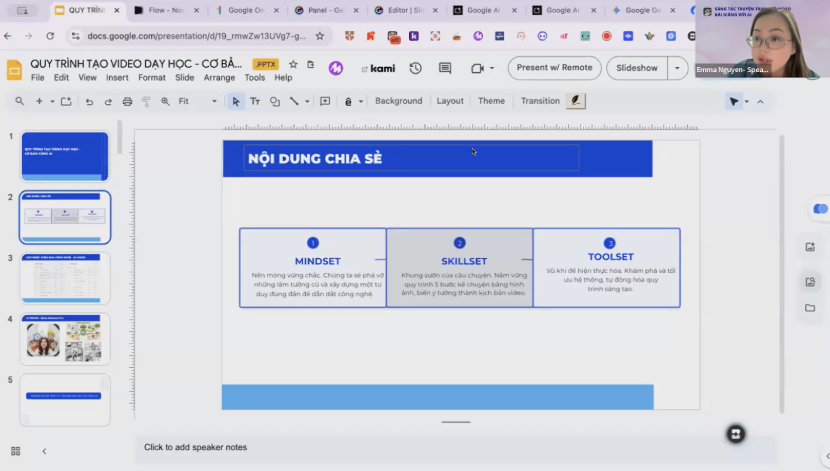Open the Insert menu

pyautogui.click(x=117, y=78)
